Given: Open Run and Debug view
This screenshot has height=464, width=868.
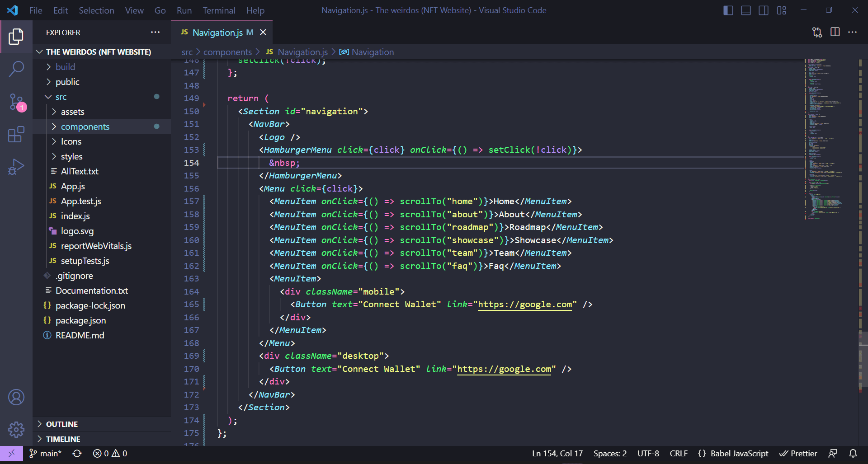Looking at the screenshot, I should (16, 167).
